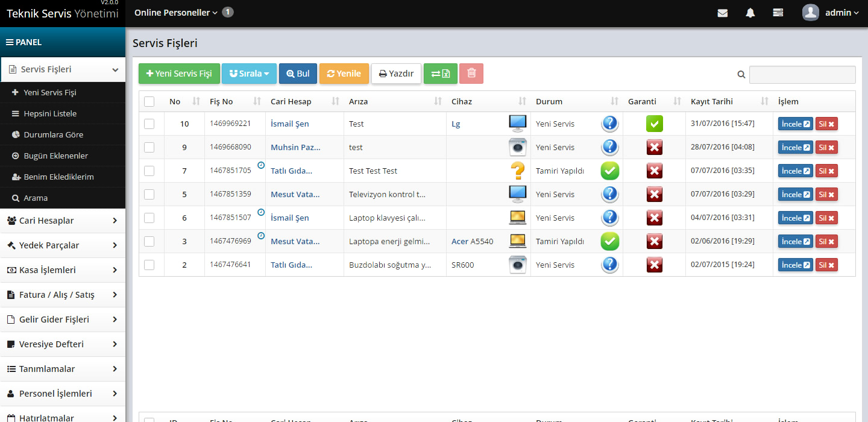
Task: Open Durumlara Göre sidebar item
Action: coord(63,134)
